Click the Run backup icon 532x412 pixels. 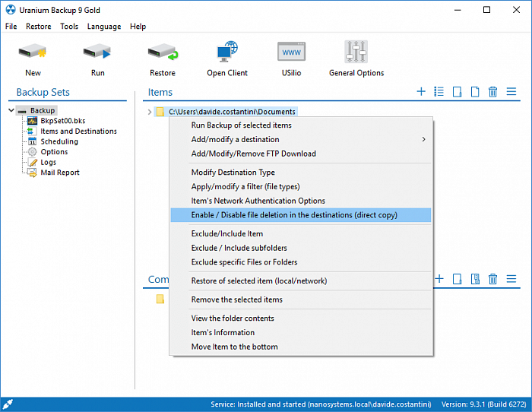(97, 52)
